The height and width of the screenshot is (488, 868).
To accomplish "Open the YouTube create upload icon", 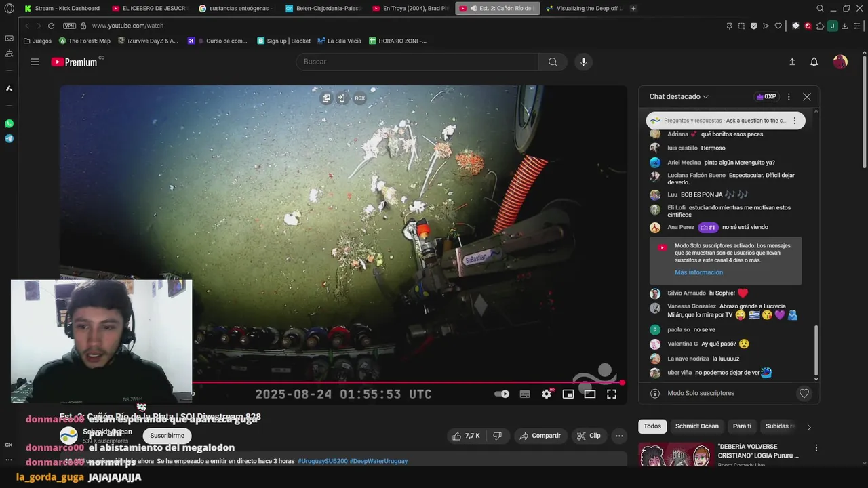I will (791, 62).
